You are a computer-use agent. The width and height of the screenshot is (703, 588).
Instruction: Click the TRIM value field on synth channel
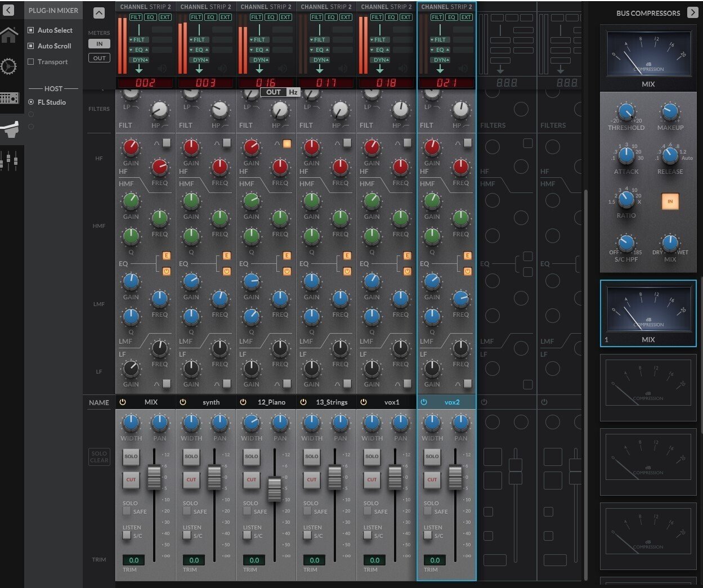[x=194, y=560]
